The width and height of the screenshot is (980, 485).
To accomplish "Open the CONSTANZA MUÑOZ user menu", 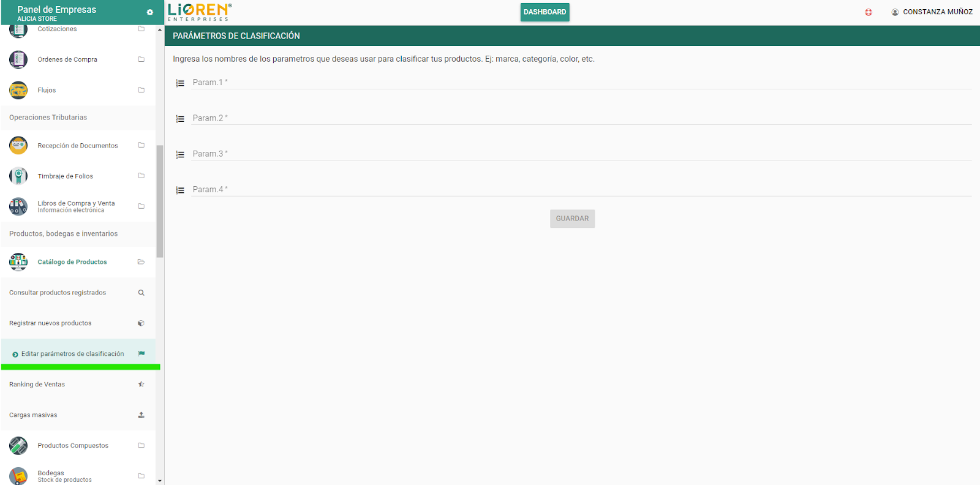I will (932, 12).
